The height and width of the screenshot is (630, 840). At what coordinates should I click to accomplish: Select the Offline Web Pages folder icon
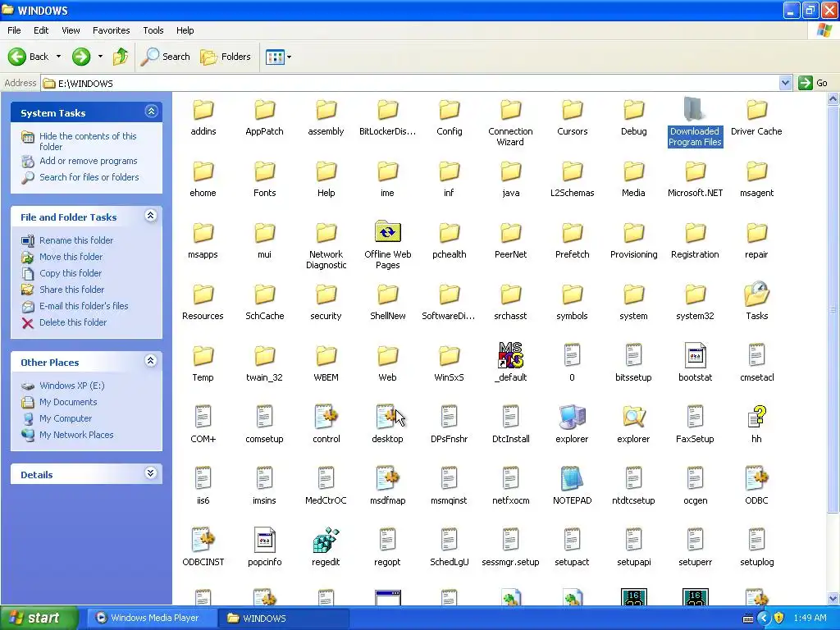388,232
